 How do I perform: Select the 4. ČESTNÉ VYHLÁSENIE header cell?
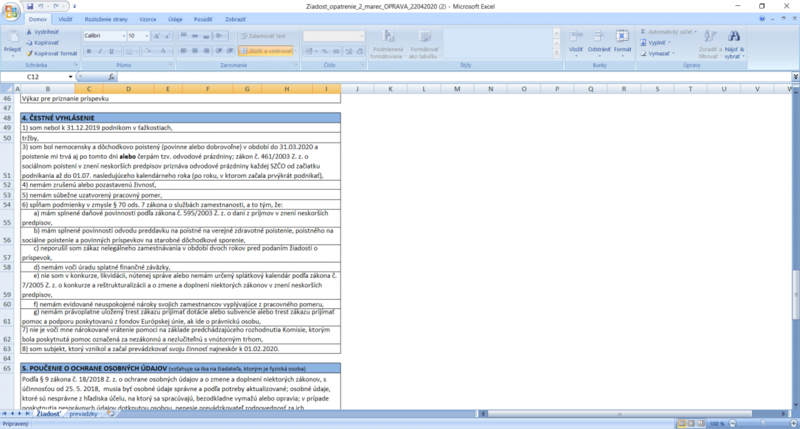coord(181,118)
